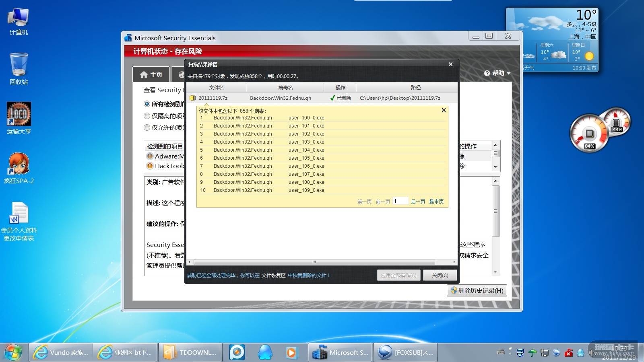The width and height of the screenshot is (644, 362).
Task: Click the Adware warning shield icon
Action: (x=150, y=156)
